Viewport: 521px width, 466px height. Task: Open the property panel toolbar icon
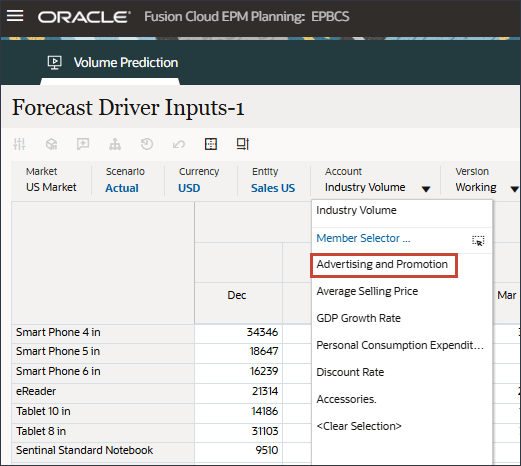pyautogui.click(x=243, y=144)
